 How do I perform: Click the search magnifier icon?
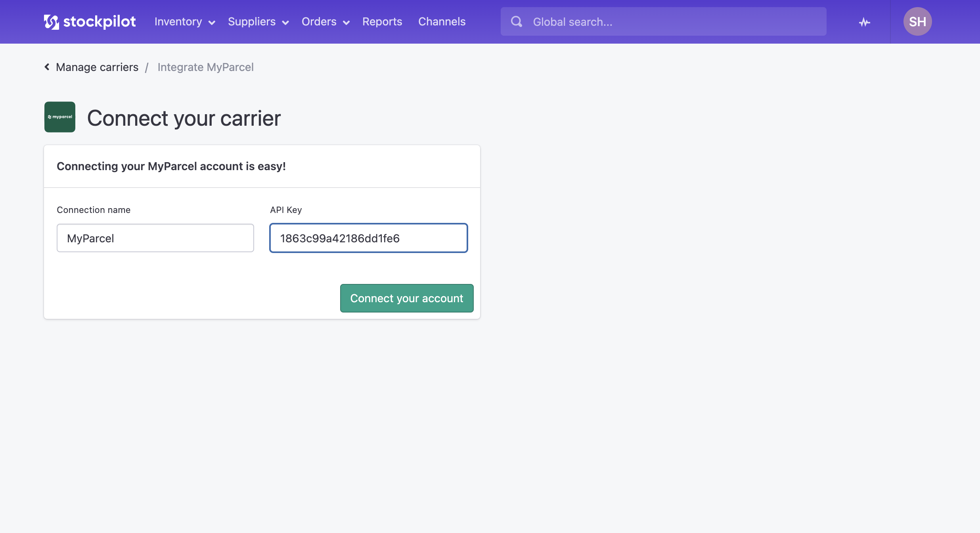pyautogui.click(x=517, y=22)
